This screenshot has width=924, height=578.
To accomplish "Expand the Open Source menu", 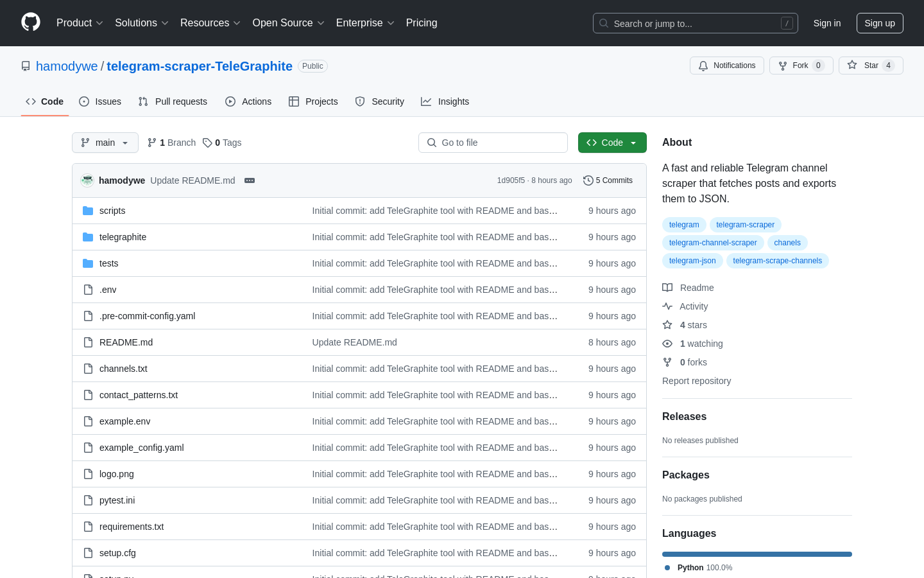I will (289, 23).
